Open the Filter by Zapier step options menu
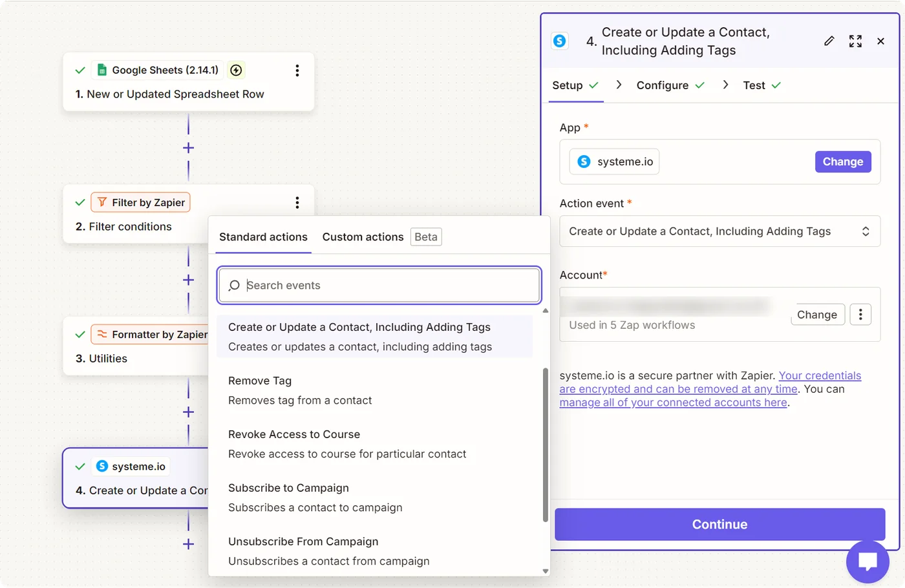905x588 pixels. click(297, 203)
